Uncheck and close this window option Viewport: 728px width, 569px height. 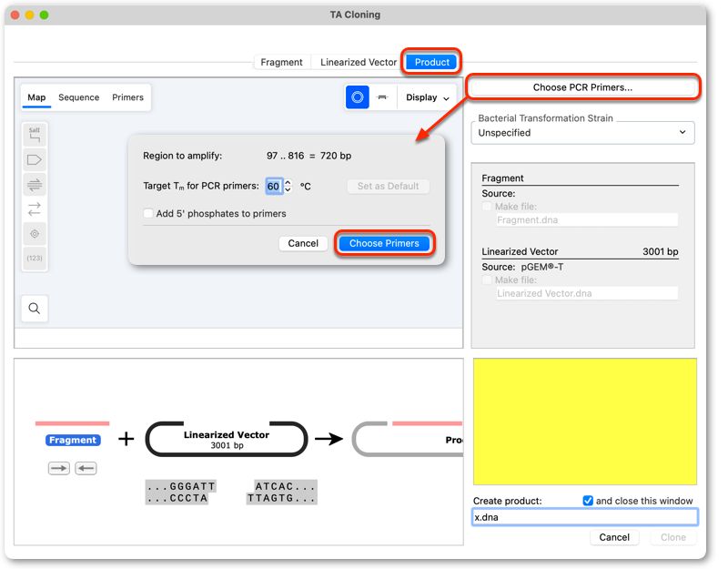click(x=588, y=501)
